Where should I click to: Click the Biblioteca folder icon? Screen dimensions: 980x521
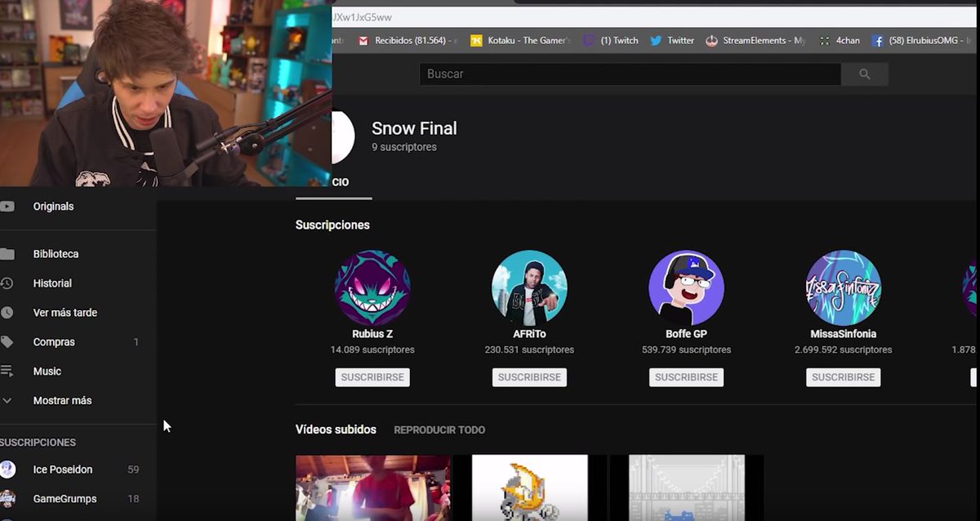click(x=7, y=254)
